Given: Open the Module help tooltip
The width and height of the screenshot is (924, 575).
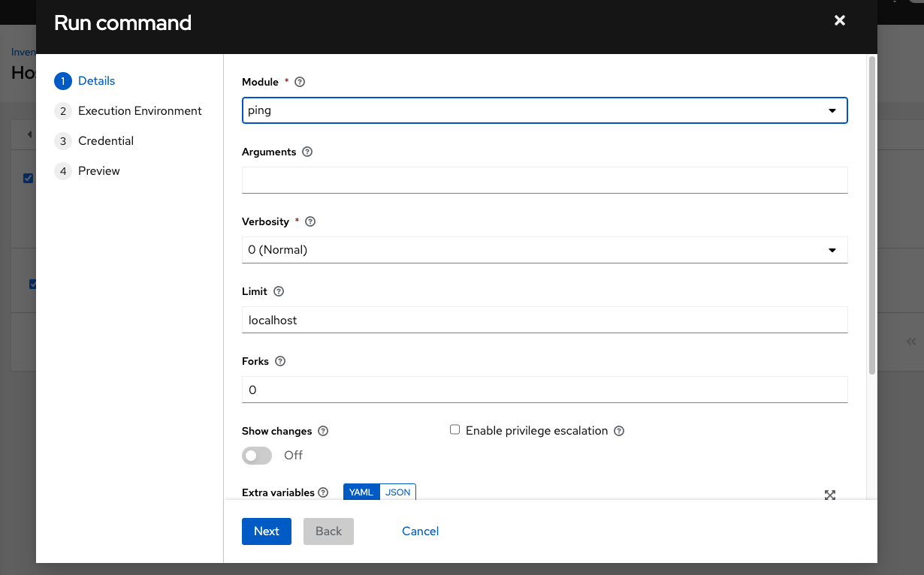Looking at the screenshot, I should click(299, 81).
